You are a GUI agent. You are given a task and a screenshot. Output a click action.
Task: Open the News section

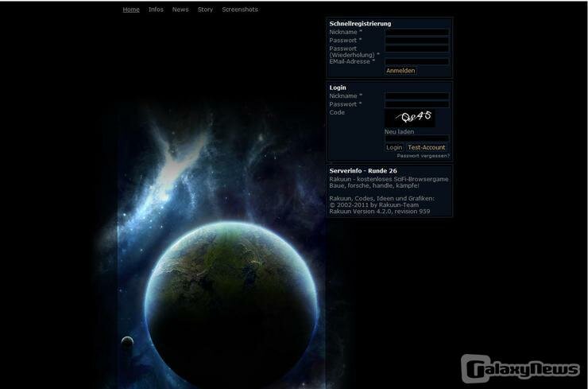pyautogui.click(x=180, y=10)
